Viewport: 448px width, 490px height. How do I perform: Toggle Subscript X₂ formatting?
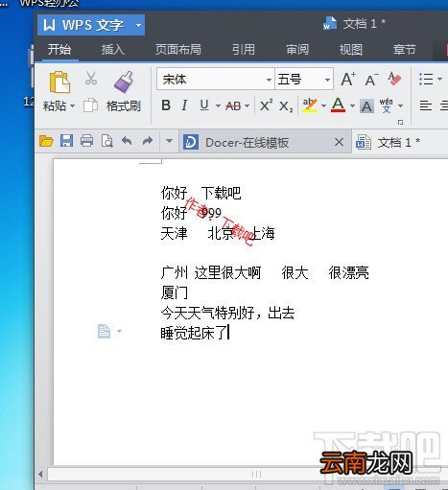[x=286, y=105]
